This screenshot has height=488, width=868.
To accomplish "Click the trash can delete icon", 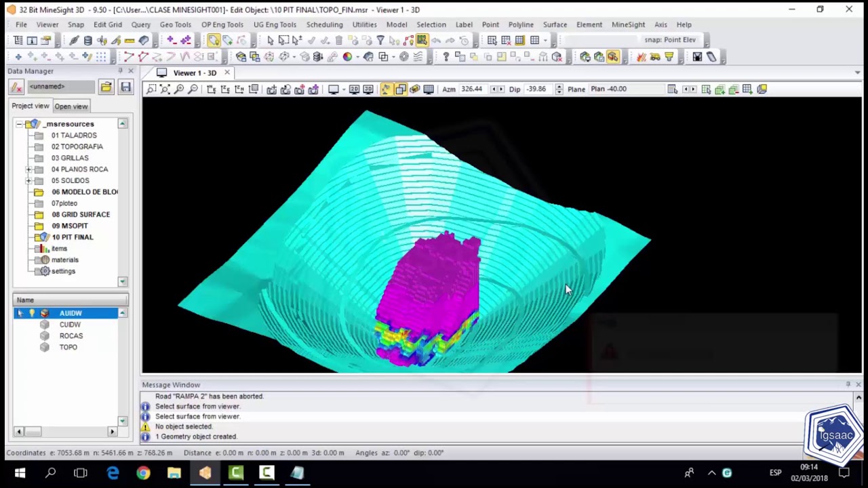I will (338, 40).
